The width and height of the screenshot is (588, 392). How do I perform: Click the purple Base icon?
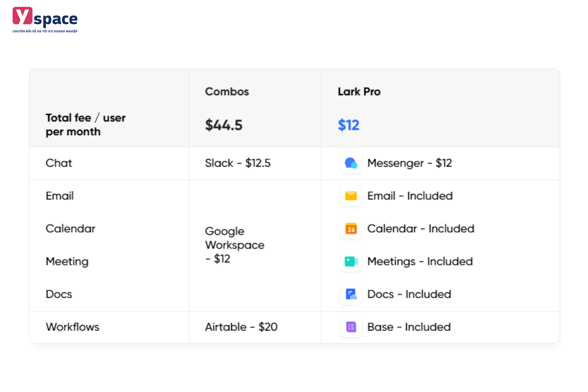[351, 327]
